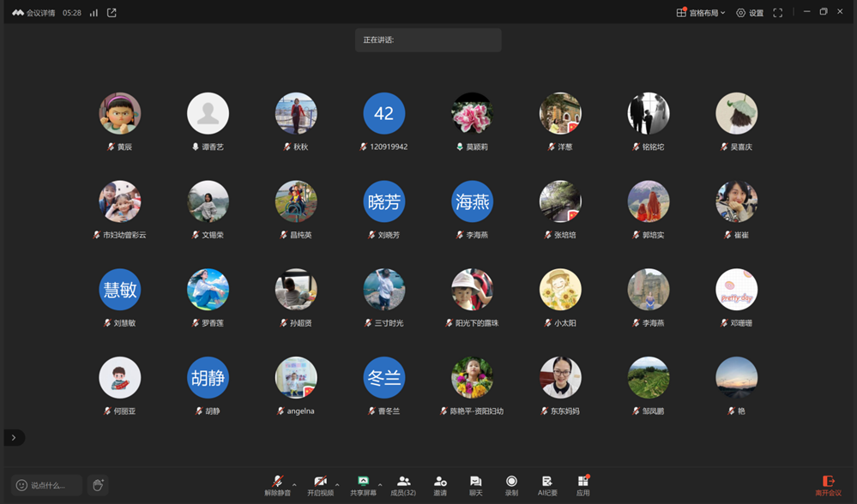Open 设置 settings in top bar
857x504 pixels.
click(750, 13)
